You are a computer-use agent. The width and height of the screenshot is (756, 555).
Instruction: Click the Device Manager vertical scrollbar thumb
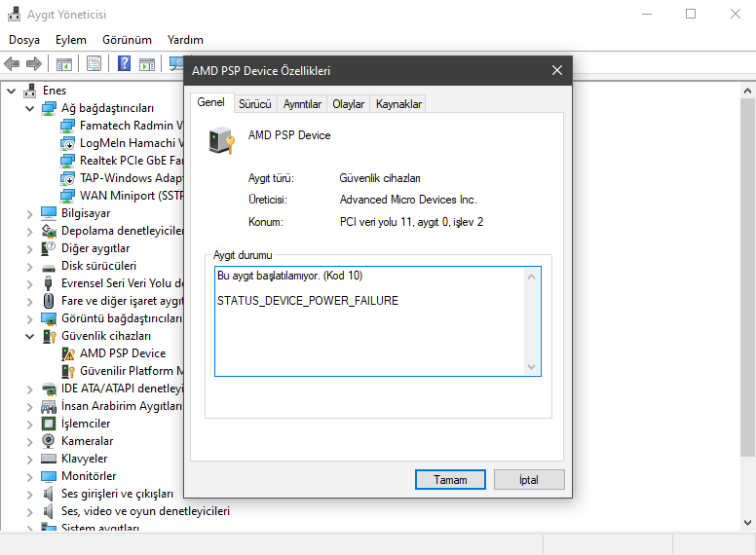pyautogui.click(x=748, y=277)
